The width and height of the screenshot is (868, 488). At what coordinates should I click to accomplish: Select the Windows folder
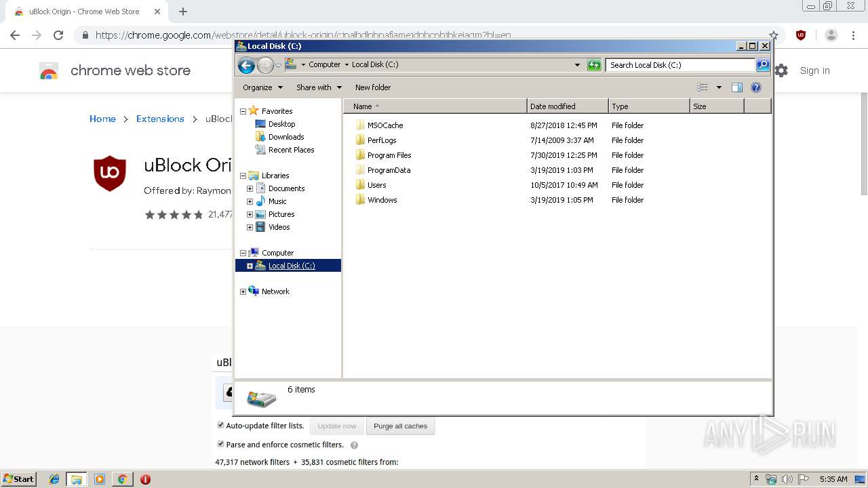click(x=382, y=200)
